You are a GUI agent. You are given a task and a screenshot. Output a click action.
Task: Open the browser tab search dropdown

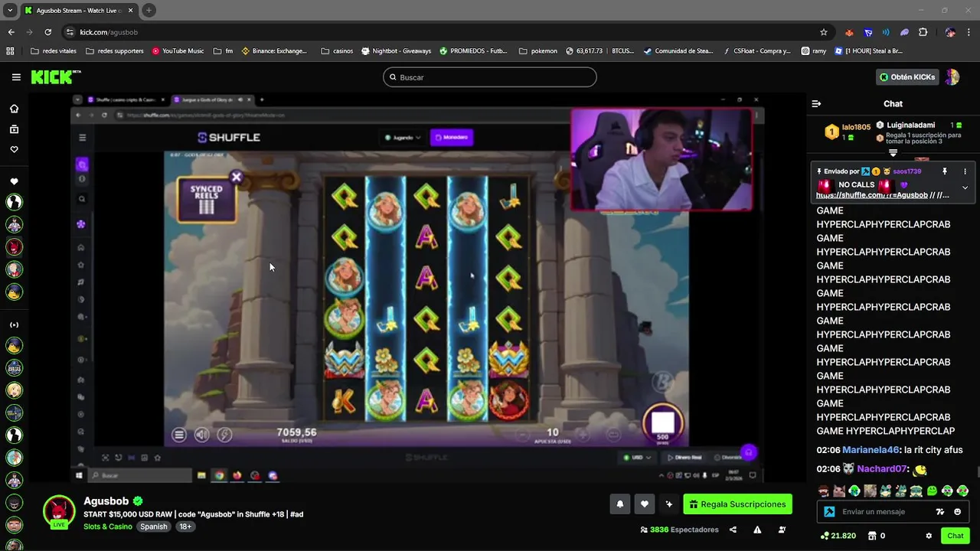coord(10,11)
